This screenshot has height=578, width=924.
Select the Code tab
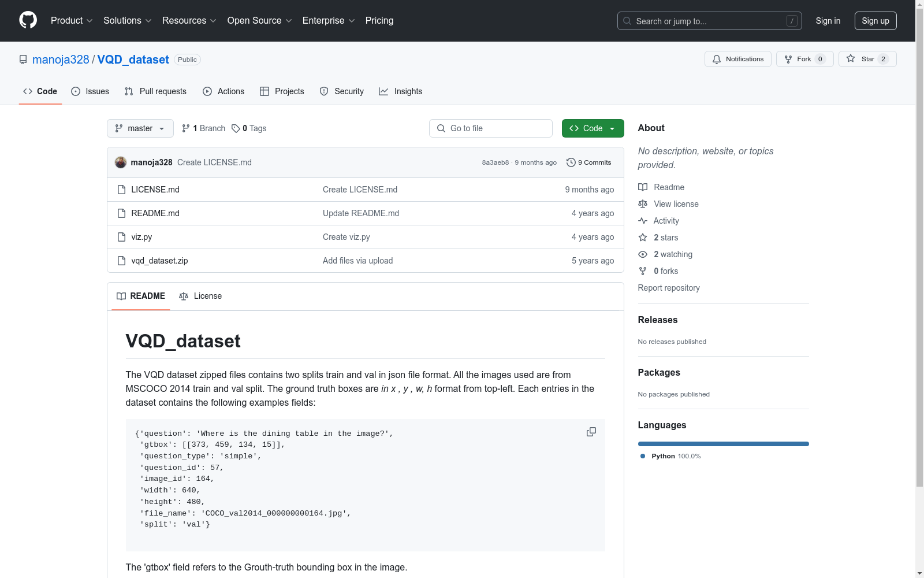pos(40,91)
